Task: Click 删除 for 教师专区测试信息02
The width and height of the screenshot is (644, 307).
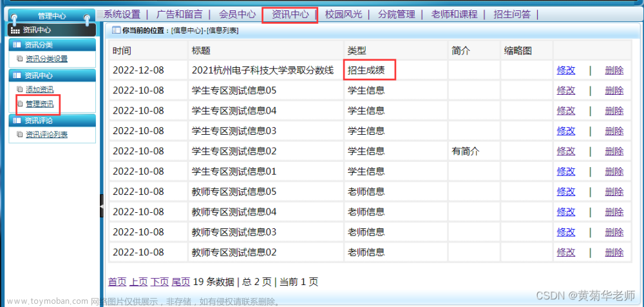Action: pos(614,252)
